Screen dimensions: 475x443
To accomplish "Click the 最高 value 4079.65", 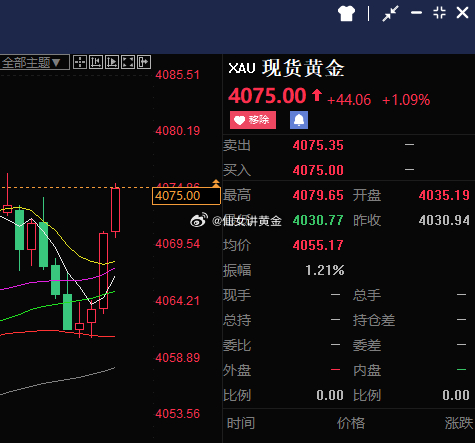I will pyautogui.click(x=318, y=195).
